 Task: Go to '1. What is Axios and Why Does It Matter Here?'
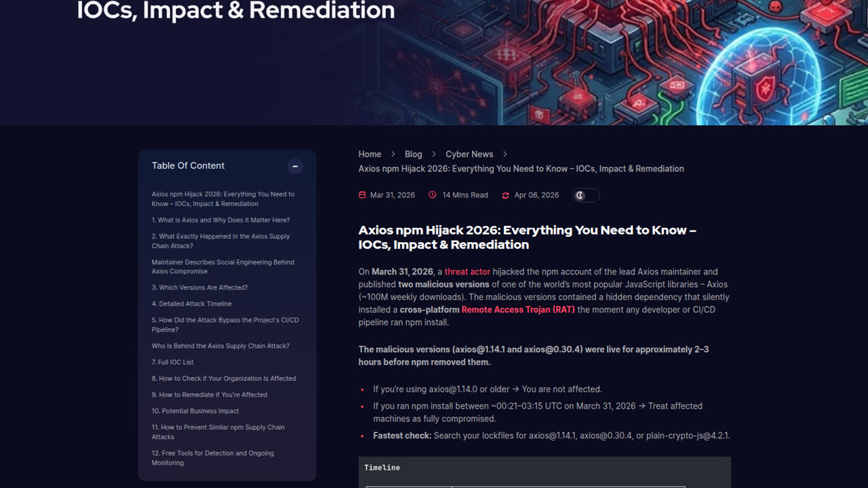[x=220, y=220]
